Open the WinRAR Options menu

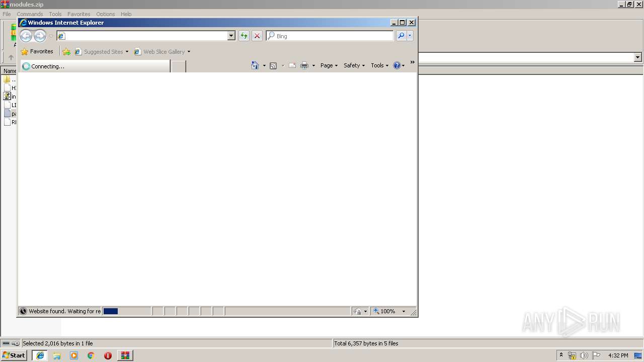coord(106,14)
